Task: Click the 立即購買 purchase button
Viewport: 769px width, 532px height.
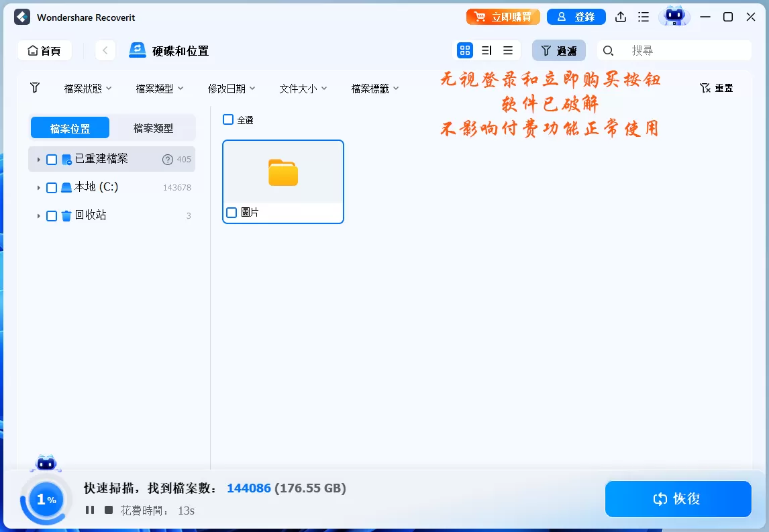Action: point(503,16)
